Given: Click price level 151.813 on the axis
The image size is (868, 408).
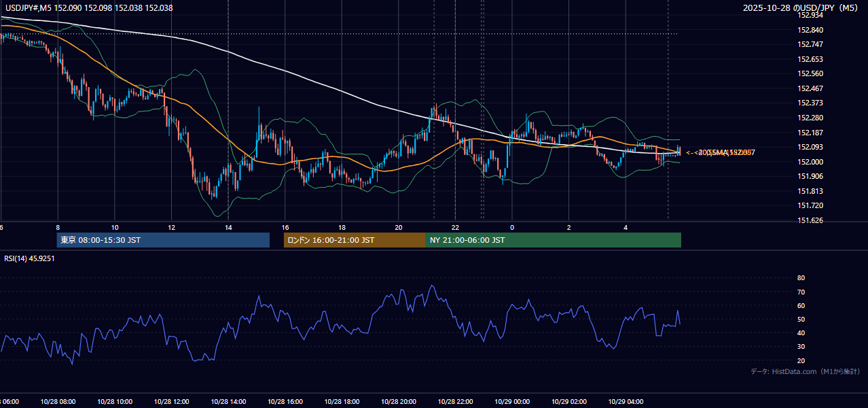Looking at the screenshot, I should 810,191.
